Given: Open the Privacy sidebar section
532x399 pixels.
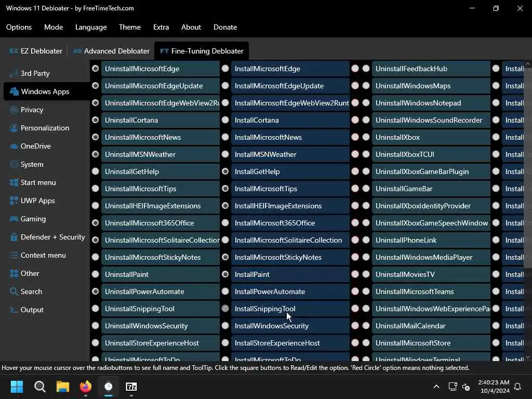Looking at the screenshot, I should click(27, 110).
